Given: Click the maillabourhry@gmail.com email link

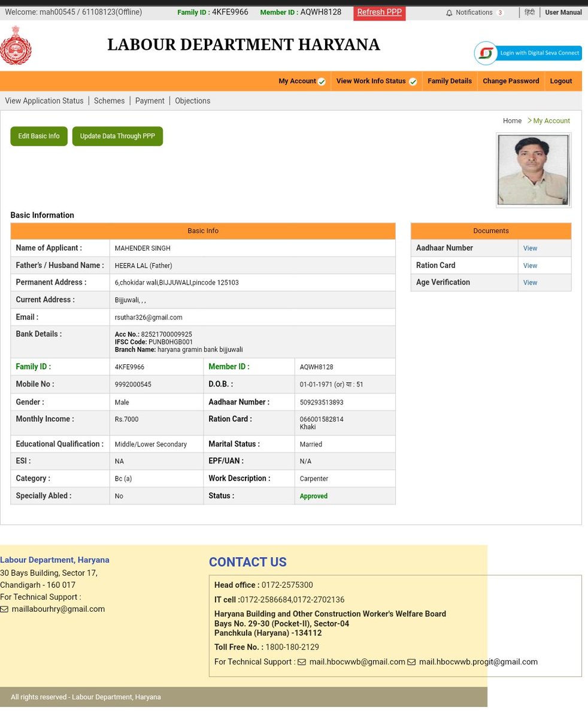Looking at the screenshot, I should coord(58,609).
